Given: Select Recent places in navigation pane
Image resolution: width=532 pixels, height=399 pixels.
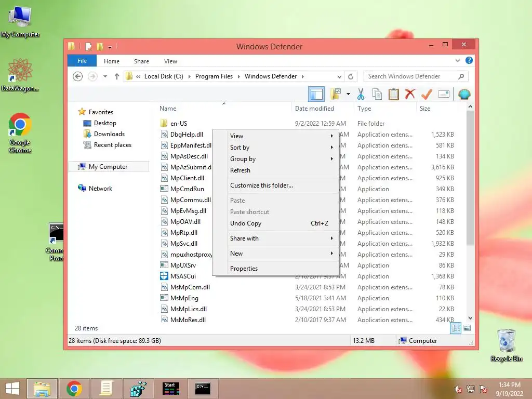Looking at the screenshot, I should pyautogui.click(x=112, y=145).
